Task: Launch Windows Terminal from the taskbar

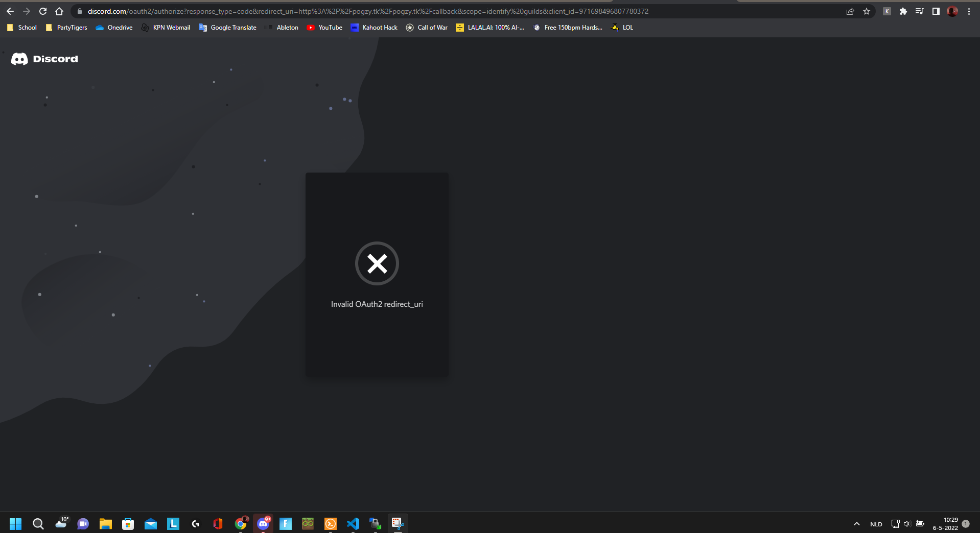Action: coord(330,523)
